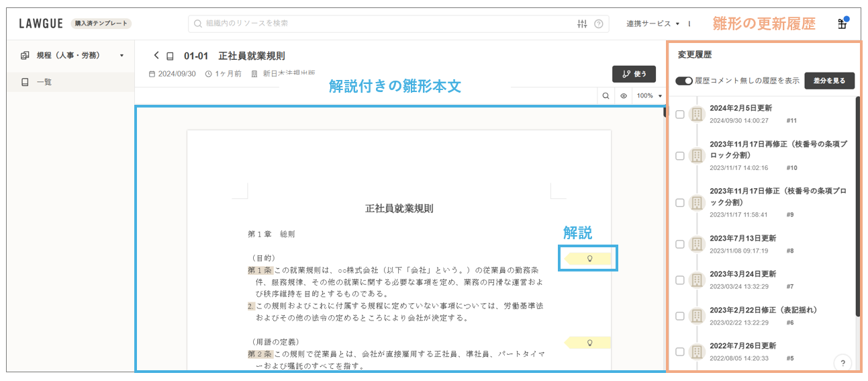This screenshot has height=381, width=868.
Task: Click the 使う button
Action: pyautogui.click(x=634, y=74)
